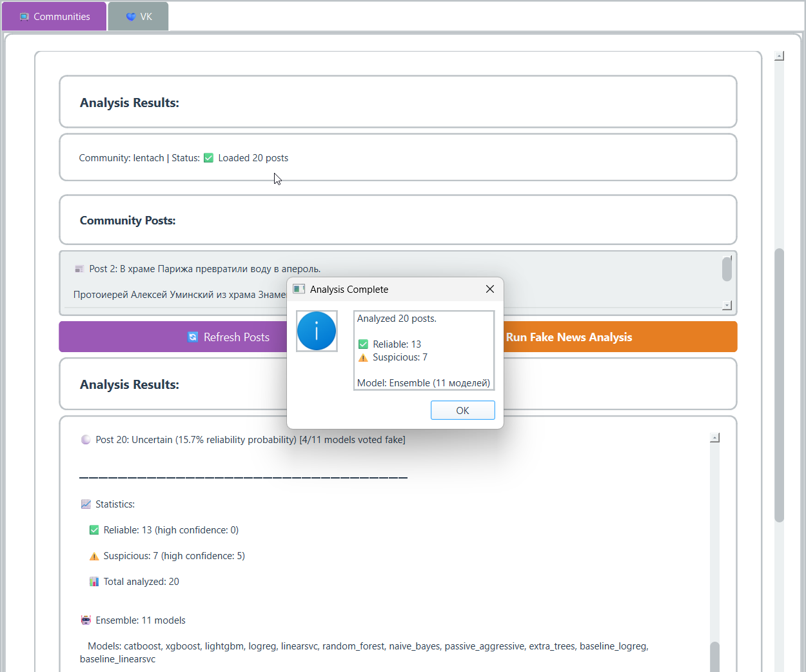
Task: Click 'Analyzed 20 posts.' in dialog
Action: click(397, 319)
